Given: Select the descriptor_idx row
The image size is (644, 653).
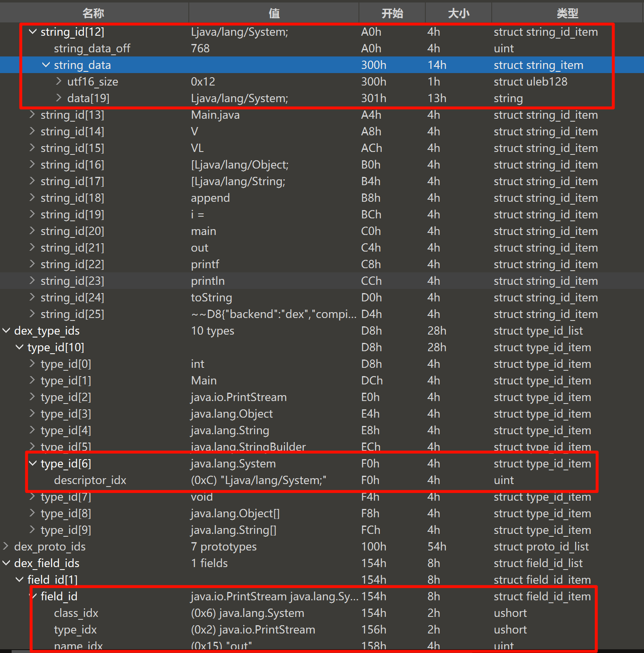Looking at the screenshot, I should (90, 480).
